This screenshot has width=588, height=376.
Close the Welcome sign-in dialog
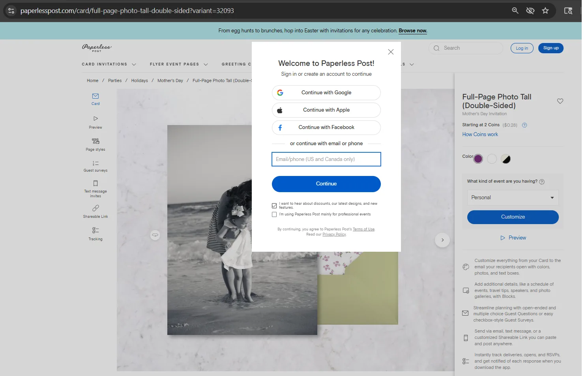pos(391,52)
